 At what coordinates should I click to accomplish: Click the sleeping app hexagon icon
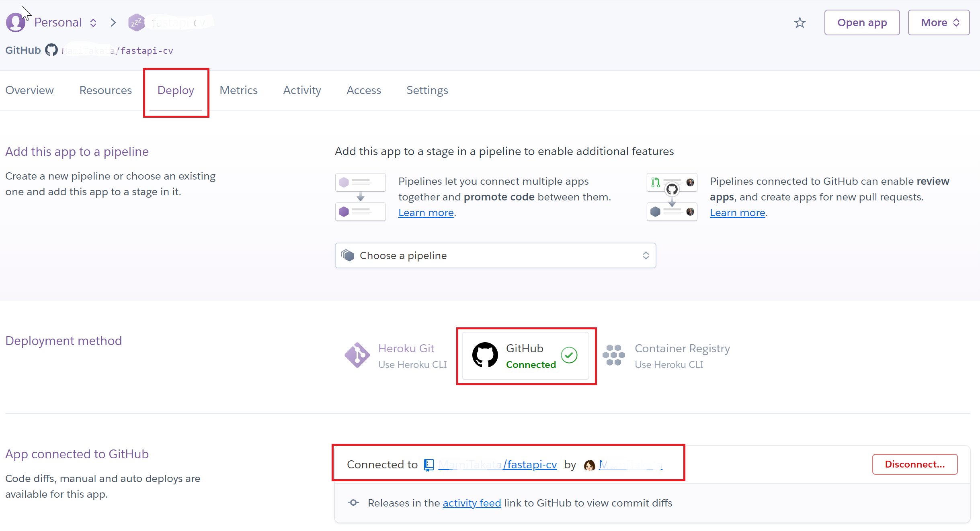point(136,22)
